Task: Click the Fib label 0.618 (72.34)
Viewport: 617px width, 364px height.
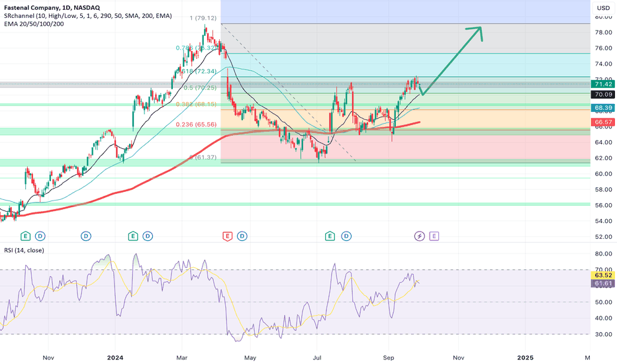Action: pyautogui.click(x=197, y=71)
